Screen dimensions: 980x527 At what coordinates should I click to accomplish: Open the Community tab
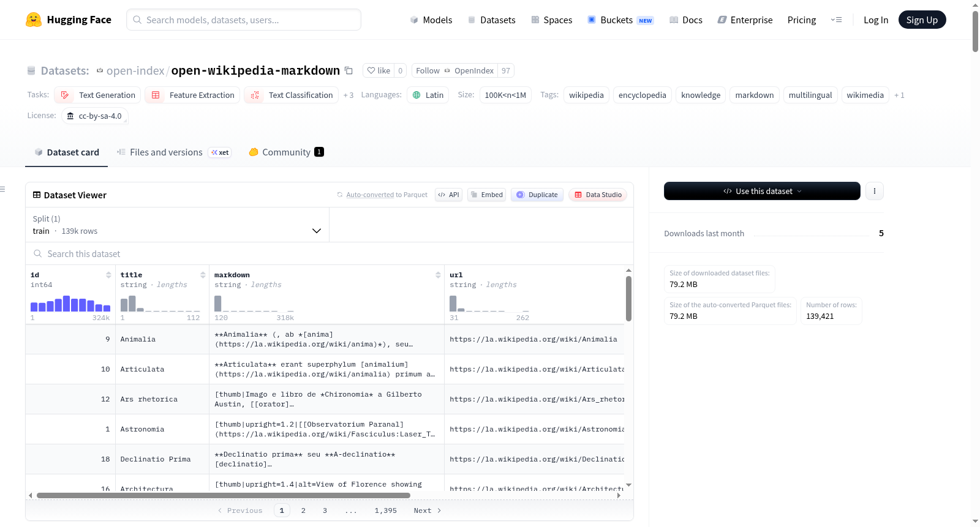(286, 152)
